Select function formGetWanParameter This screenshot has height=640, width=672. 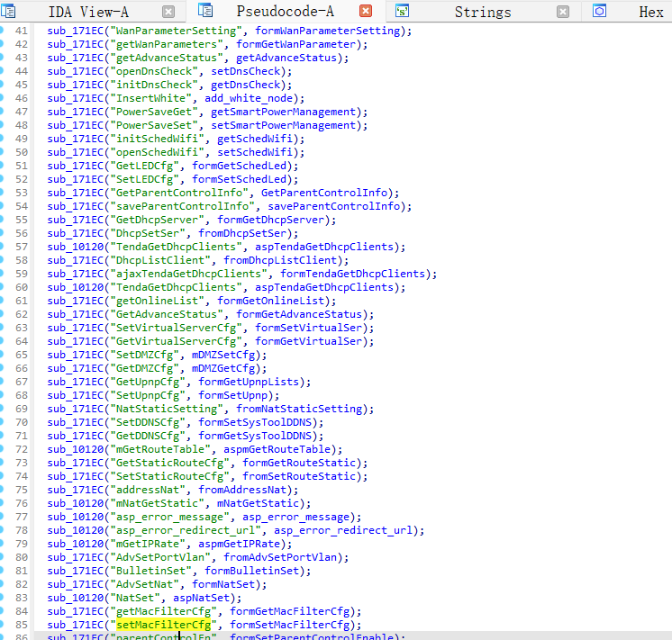(296, 44)
